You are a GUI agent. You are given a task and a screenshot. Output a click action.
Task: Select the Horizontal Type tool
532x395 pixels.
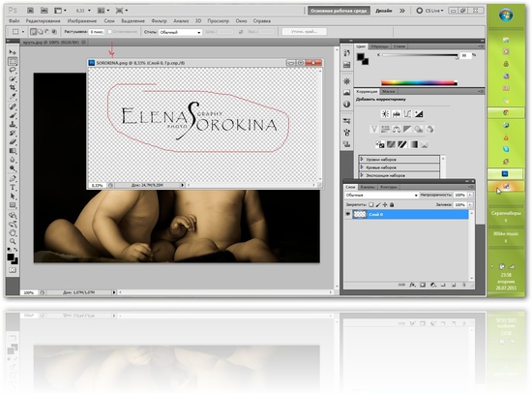[x=13, y=188]
